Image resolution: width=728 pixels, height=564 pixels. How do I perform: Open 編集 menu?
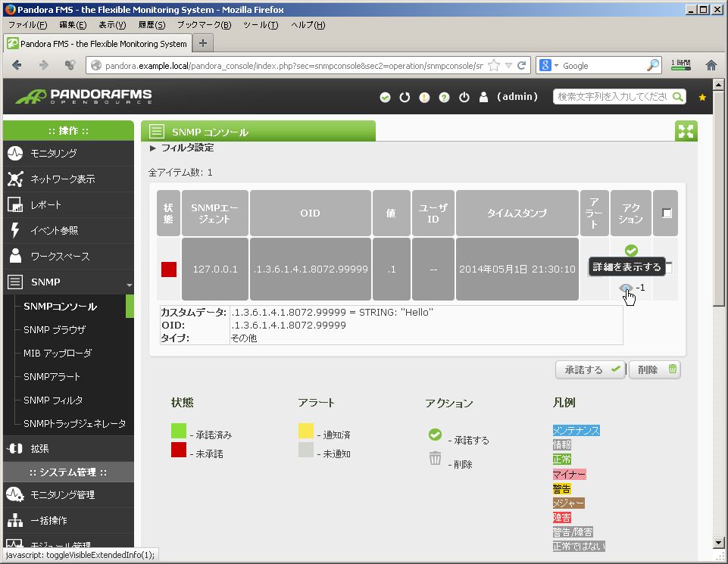pos(73,25)
